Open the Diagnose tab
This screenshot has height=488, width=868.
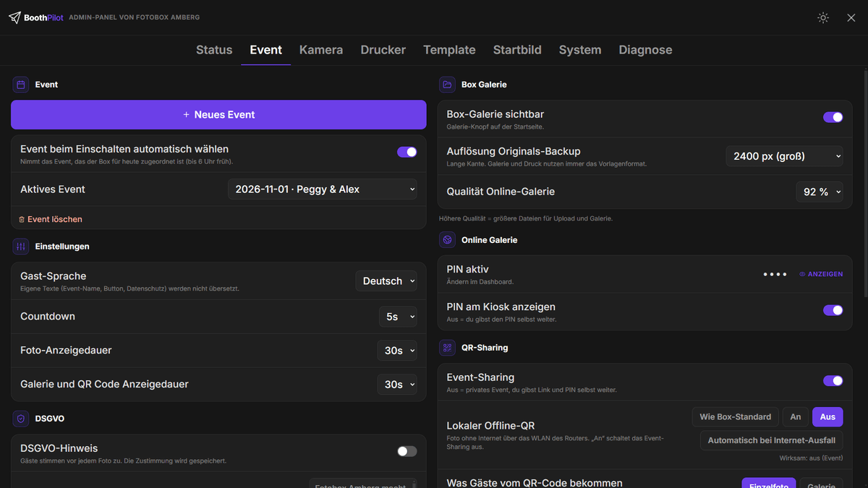(646, 50)
